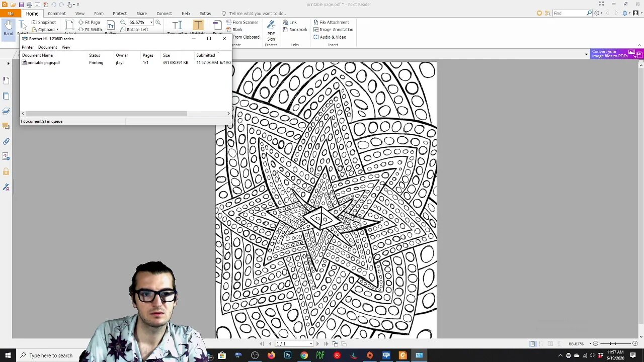Click the SnapShot tool
The image size is (644, 362).
pyautogui.click(x=44, y=22)
